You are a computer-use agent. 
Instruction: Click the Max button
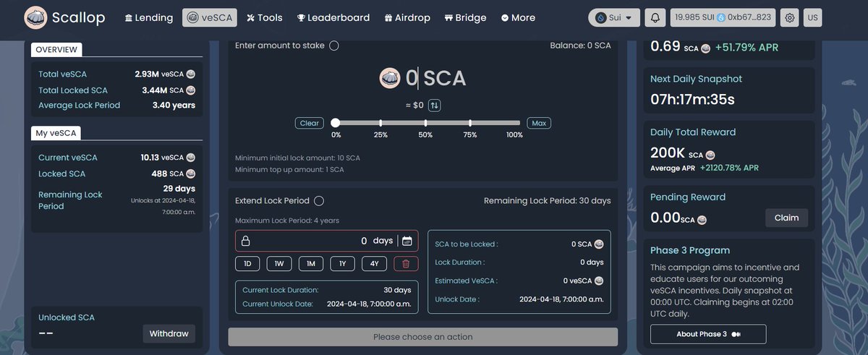tap(539, 123)
